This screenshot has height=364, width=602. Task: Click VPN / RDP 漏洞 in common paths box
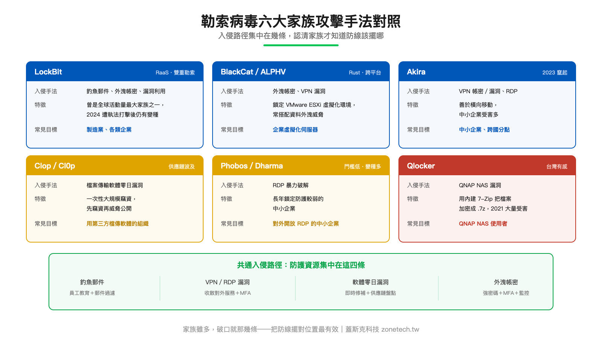click(x=228, y=282)
